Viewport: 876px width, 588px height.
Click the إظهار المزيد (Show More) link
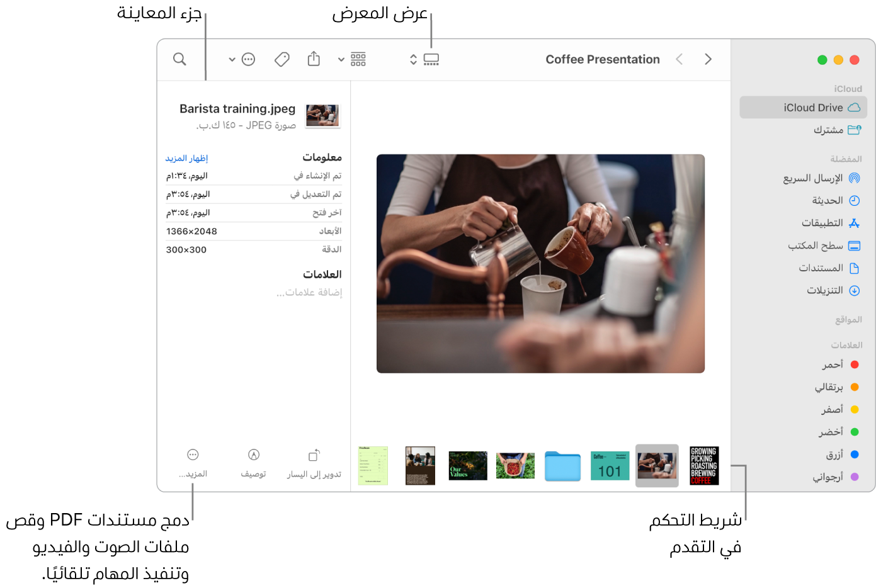pyautogui.click(x=187, y=157)
